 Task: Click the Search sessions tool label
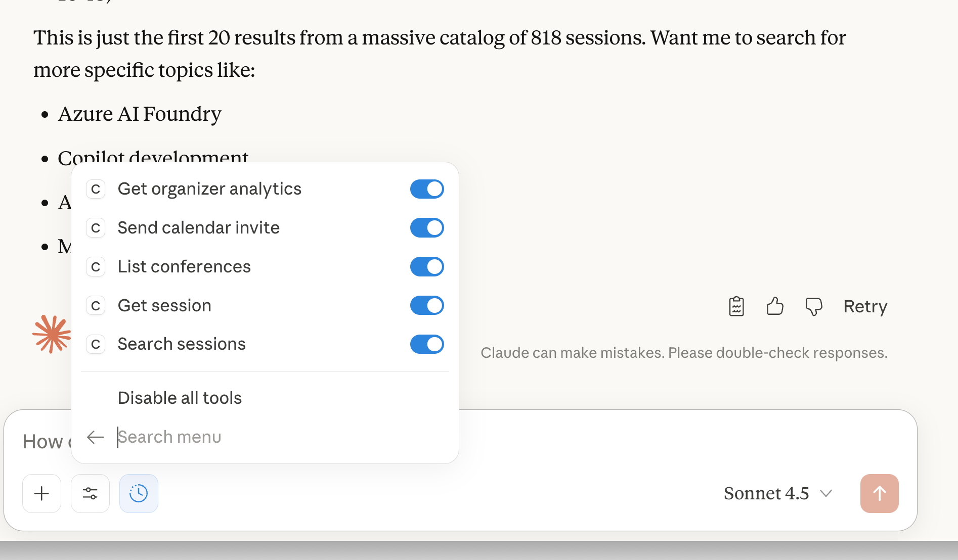click(182, 344)
